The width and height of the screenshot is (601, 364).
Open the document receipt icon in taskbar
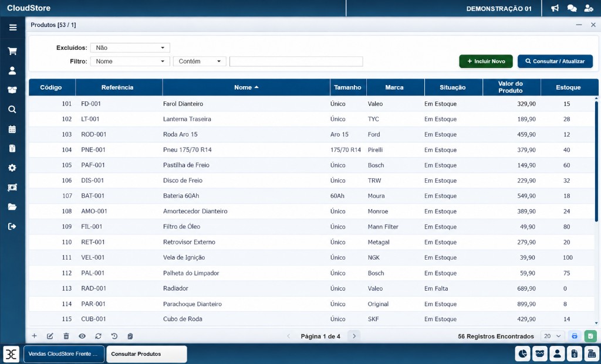(575, 353)
